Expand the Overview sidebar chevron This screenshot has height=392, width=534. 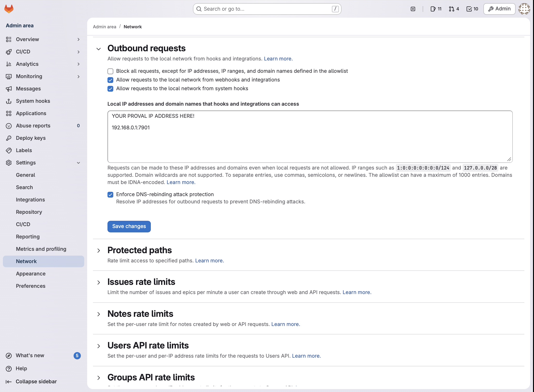click(x=78, y=39)
